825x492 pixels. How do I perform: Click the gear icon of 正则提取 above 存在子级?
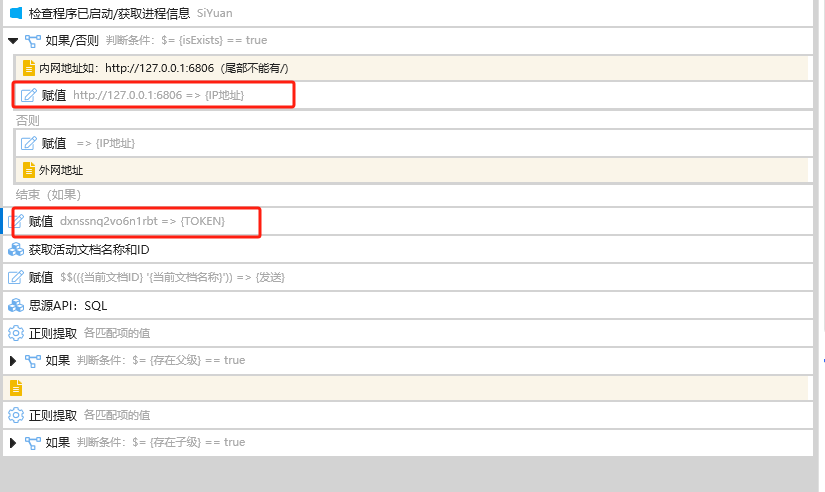[x=16, y=415]
